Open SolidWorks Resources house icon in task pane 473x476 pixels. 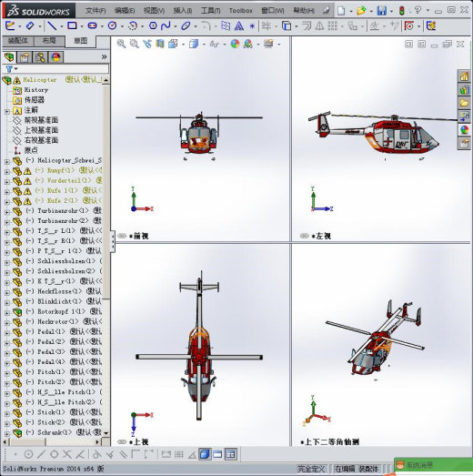(x=464, y=76)
